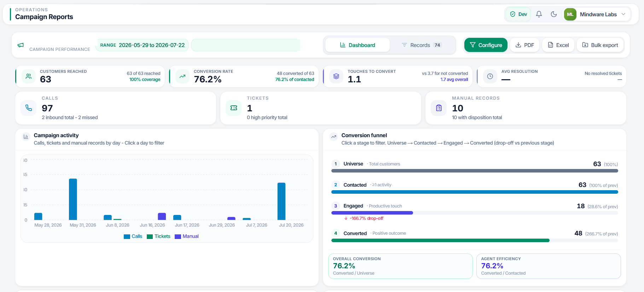This screenshot has height=292, width=644.
Task: Click the Jun 16, 2026 manual bar
Action: point(162,216)
